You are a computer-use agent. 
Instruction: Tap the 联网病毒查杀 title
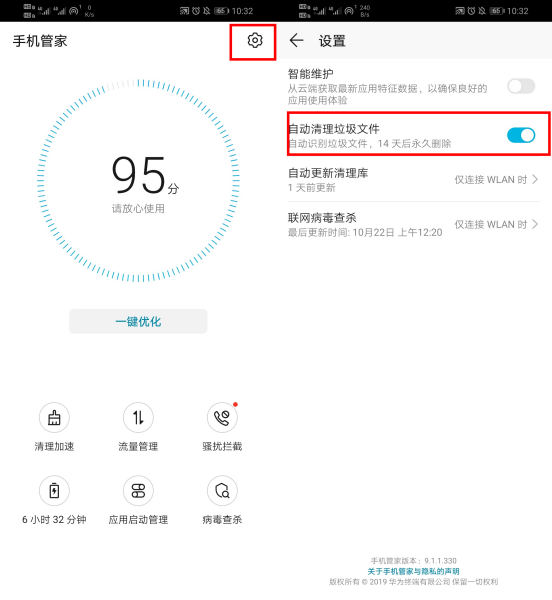click(322, 218)
